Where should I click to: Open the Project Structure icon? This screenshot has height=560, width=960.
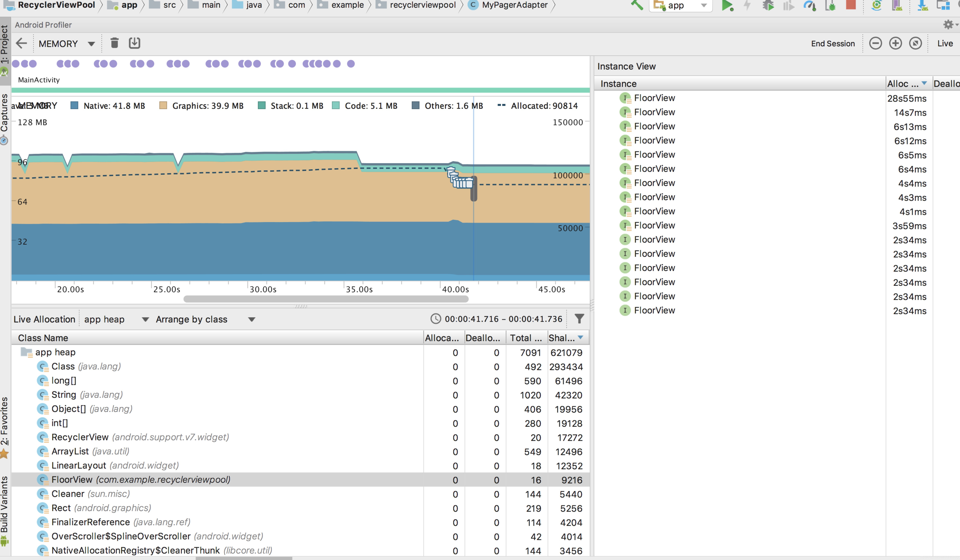coord(943,5)
